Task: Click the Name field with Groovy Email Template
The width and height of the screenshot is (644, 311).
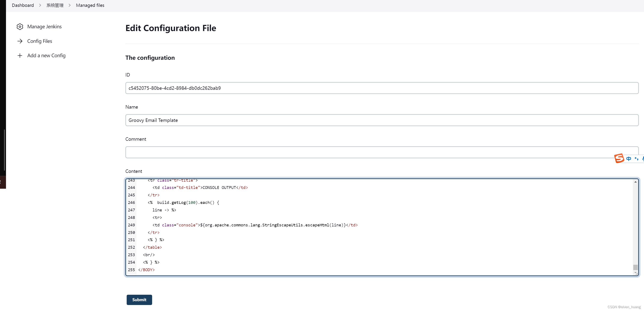Action: click(382, 120)
